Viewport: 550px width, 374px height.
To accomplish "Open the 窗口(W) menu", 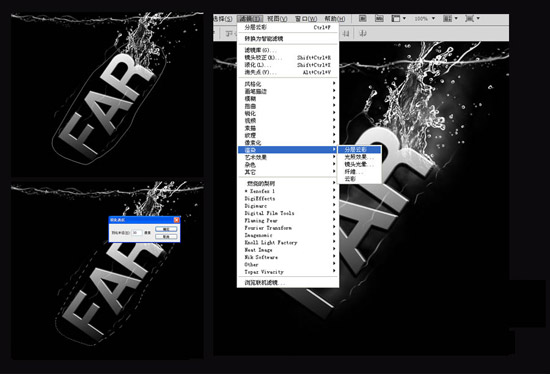I will [x=306, y=19].
